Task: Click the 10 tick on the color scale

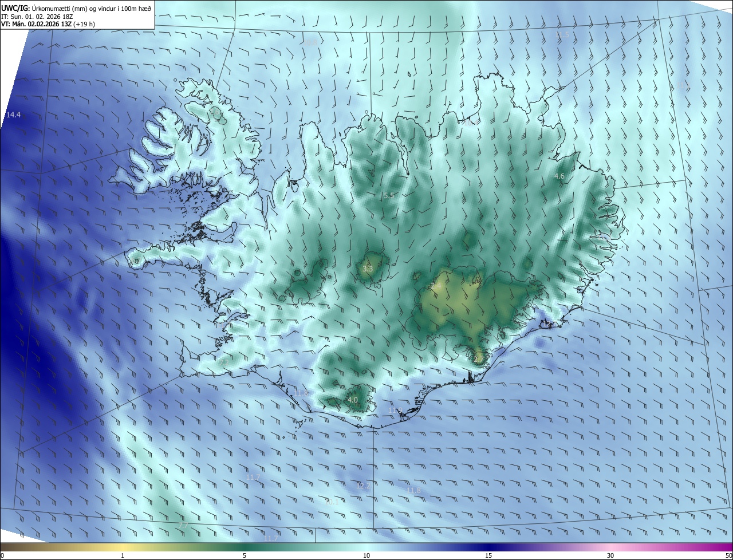Action: 366,555
